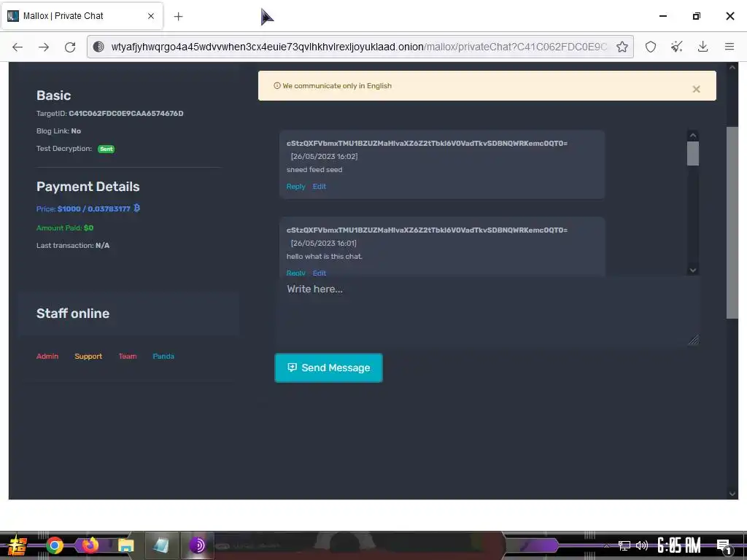Restore down the browser window
Viewport: 747px width, 560px height.
(x=697, y=16)
